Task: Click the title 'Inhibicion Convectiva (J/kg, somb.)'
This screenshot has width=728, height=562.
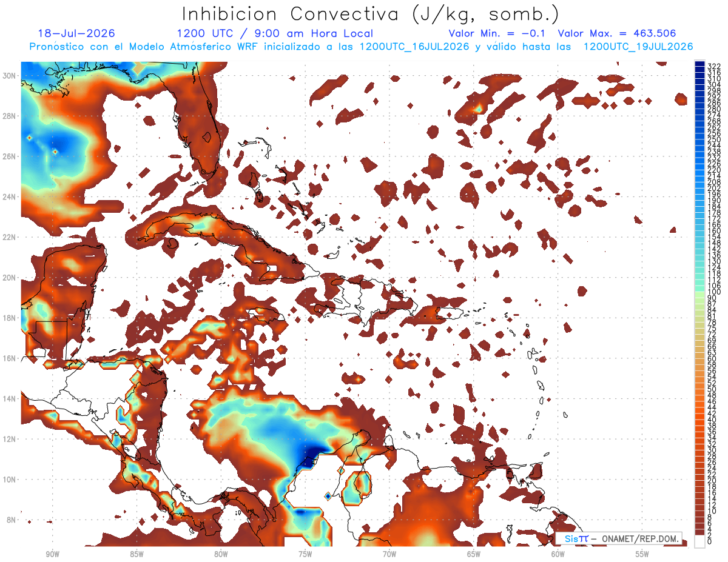Action: [371, 15]
